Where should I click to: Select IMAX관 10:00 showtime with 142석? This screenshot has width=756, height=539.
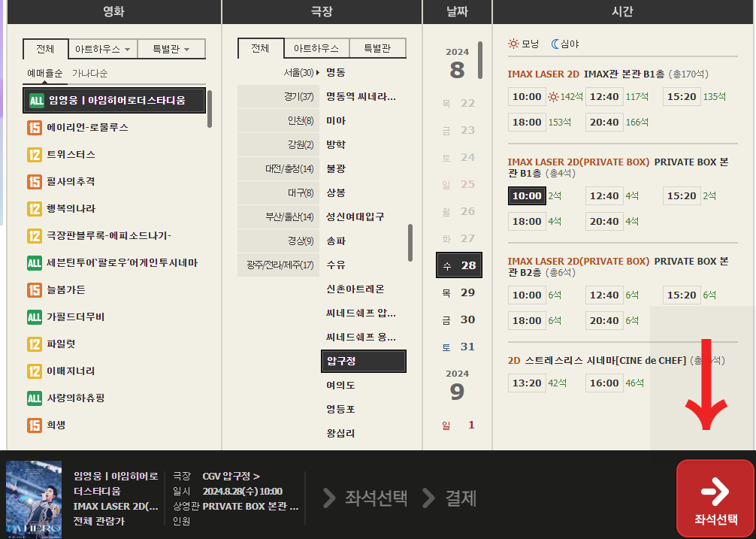tap(527, 96)
